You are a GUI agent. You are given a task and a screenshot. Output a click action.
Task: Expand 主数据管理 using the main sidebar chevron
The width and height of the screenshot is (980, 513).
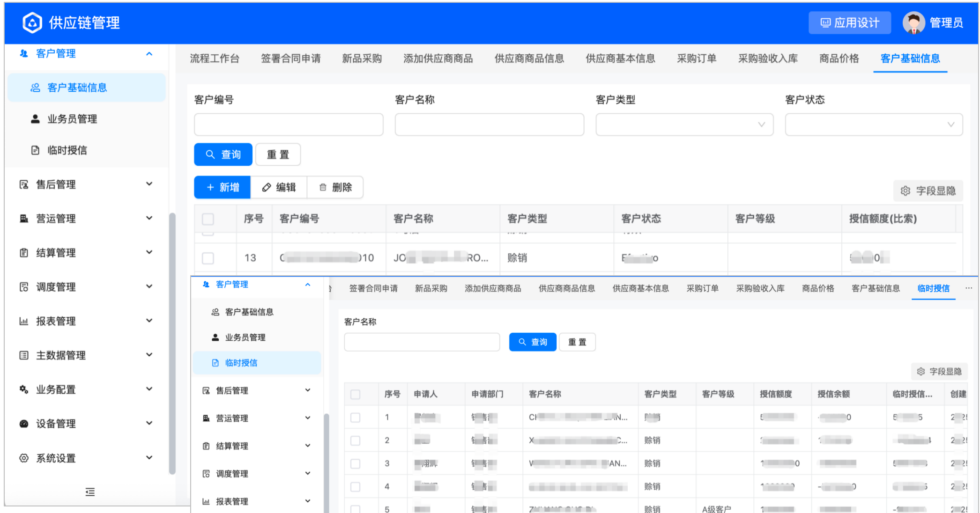tap(149, 355)
